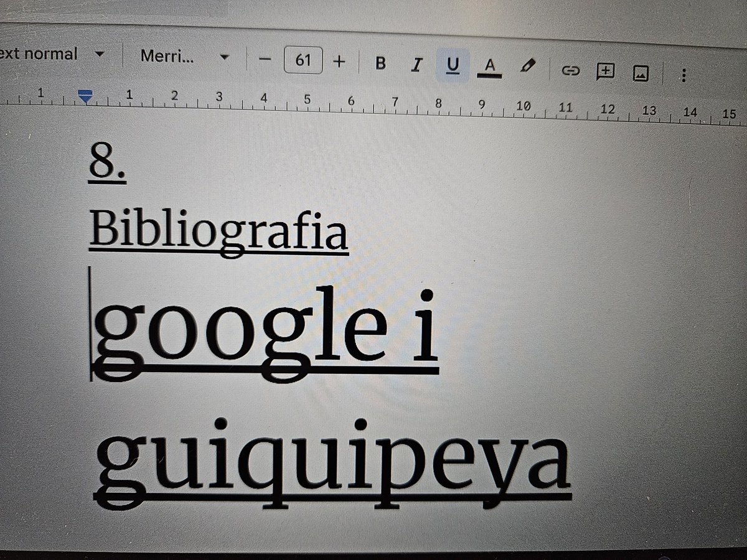Screen dimensions: 747x560
Task: Enable italic formatting
Action: pyautogui.click(x=416, y=63)
